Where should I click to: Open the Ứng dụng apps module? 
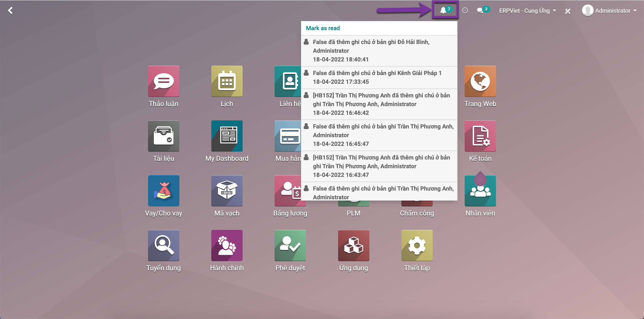click(x=354, y=245)
